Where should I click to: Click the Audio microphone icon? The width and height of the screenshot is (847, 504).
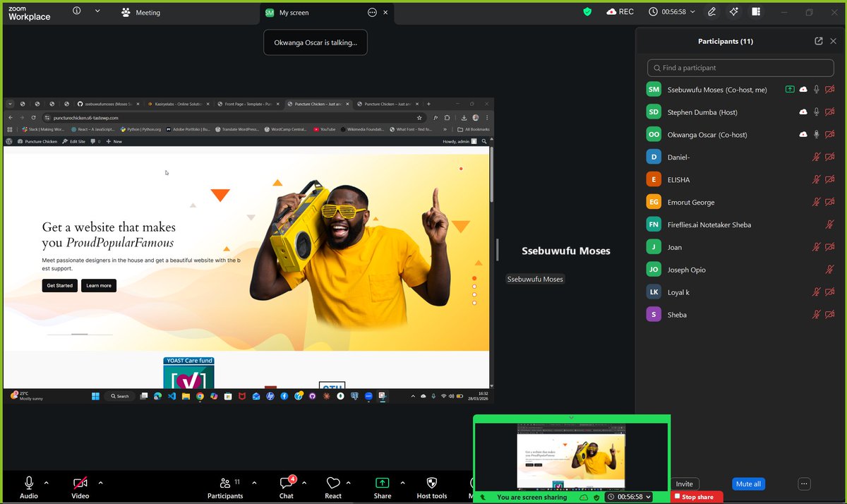pyautogui.click(x=29, y=483)
